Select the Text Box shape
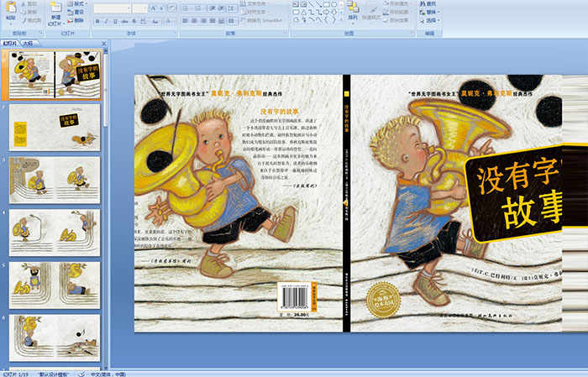588x377 pixels. coord(296,4)
